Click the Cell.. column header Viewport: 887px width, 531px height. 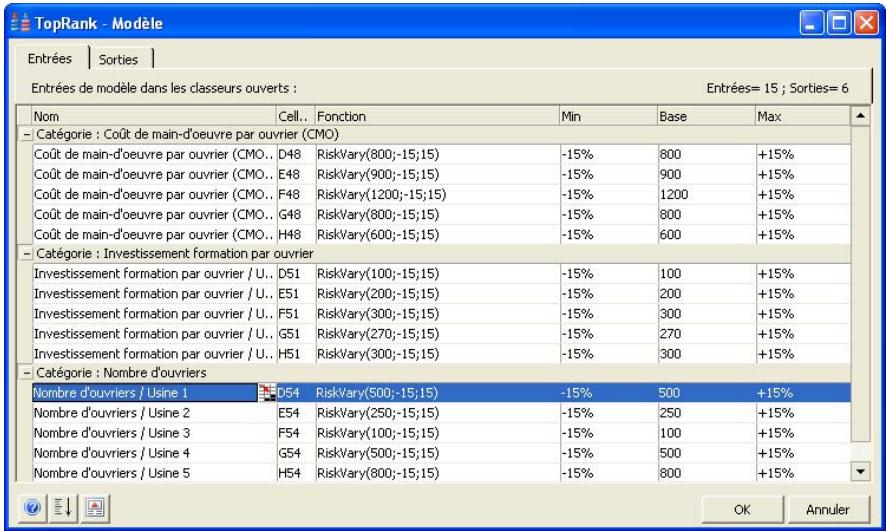[296, 116]
